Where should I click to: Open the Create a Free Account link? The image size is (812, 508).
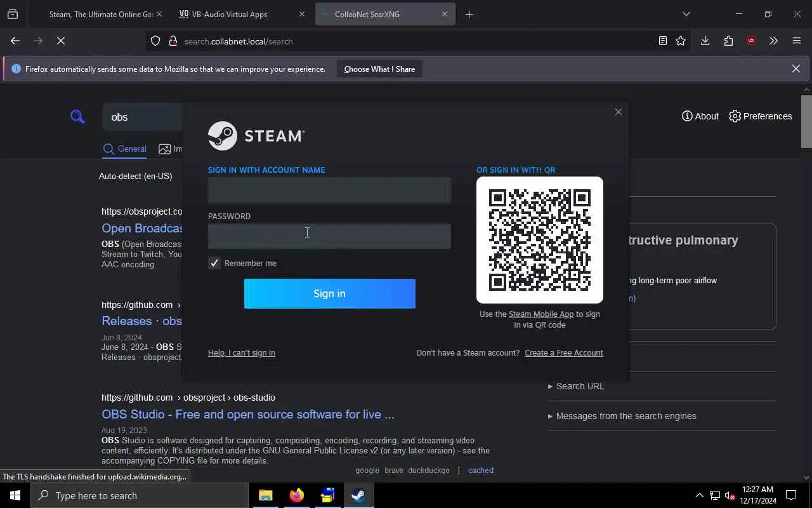pyautogui.click(x=564, y=353)
